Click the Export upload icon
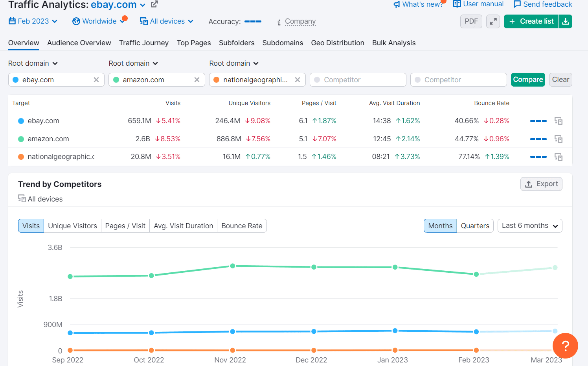The width and height of the screenshot is (588, 366). pos(529,184)
